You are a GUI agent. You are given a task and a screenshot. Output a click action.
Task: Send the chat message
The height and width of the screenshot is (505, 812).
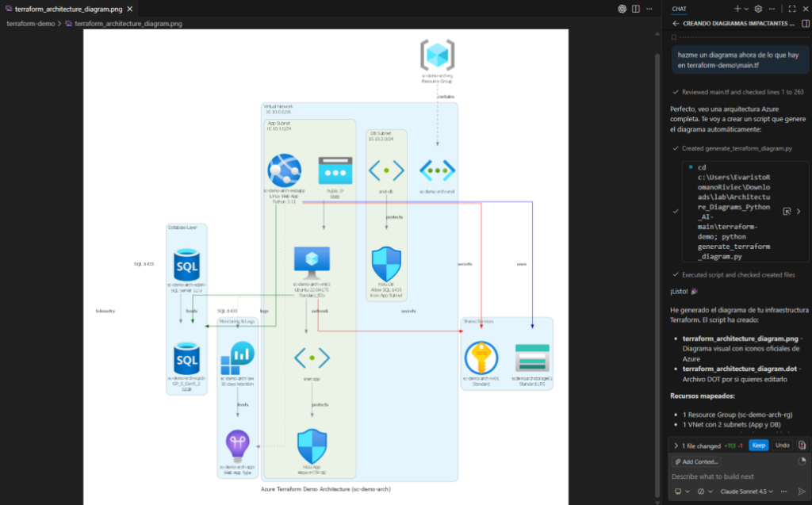tap(801, 492)
